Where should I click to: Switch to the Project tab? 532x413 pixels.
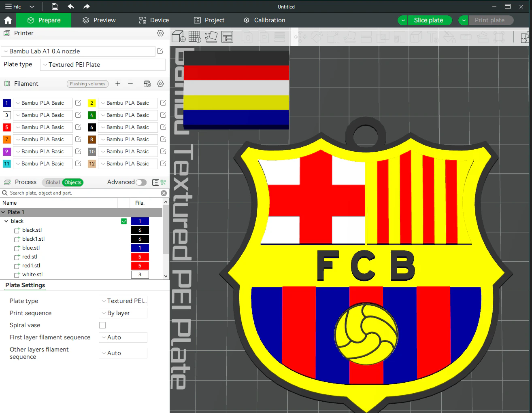click(209, 20)
